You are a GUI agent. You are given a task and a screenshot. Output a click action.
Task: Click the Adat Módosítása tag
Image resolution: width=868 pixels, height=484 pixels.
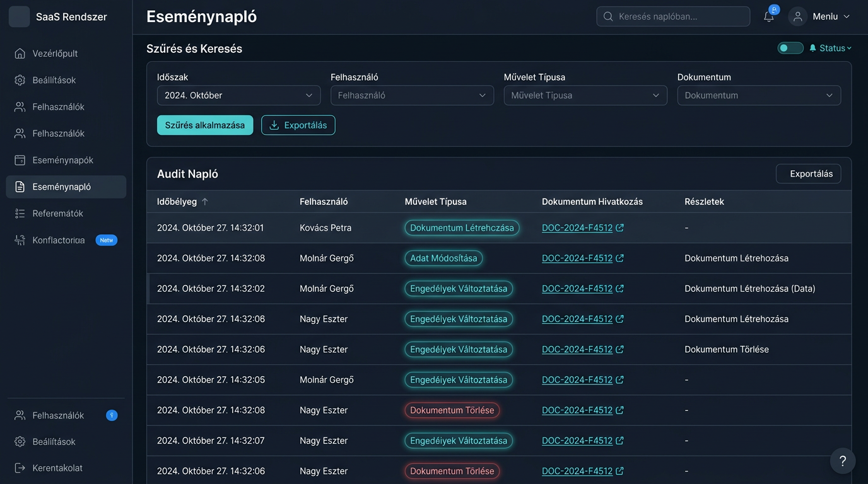pyautogui.click(x=443, y=258)
